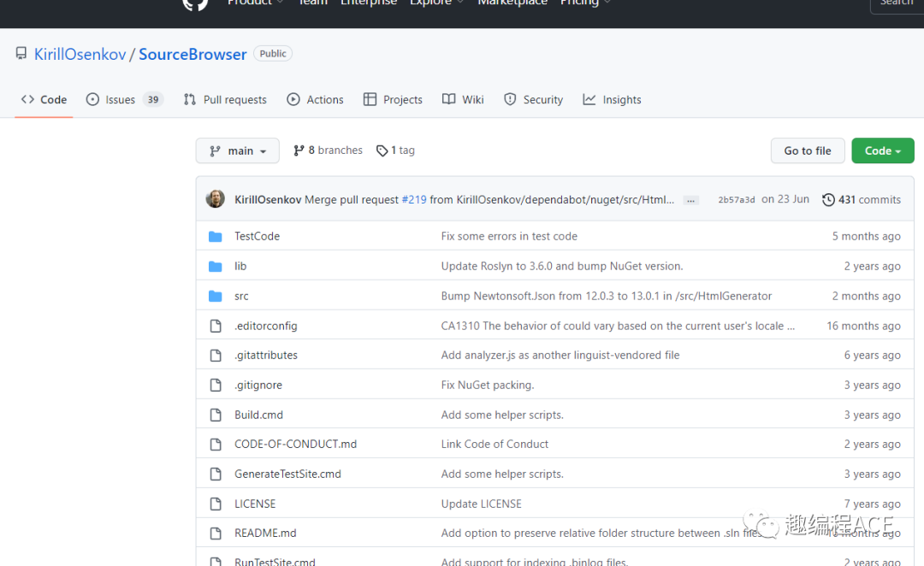This screenshot has width=924, height=566.
Task: Open the Pull requests tab
Action: (x=225, y=99)
